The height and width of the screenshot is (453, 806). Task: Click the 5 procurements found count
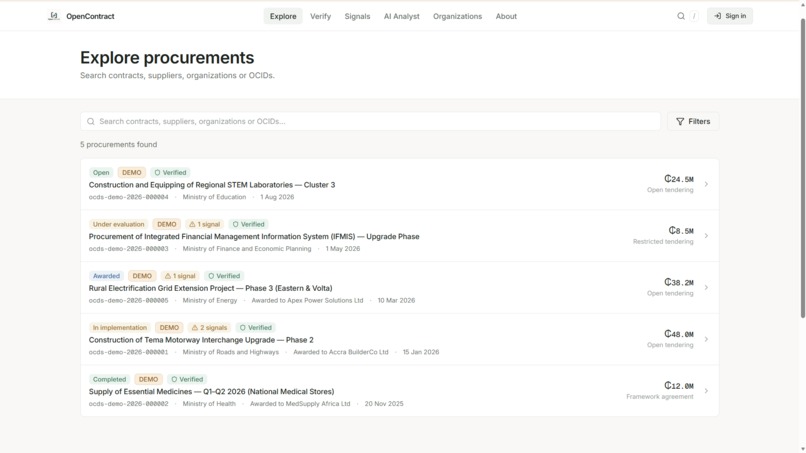pos(119,144)
